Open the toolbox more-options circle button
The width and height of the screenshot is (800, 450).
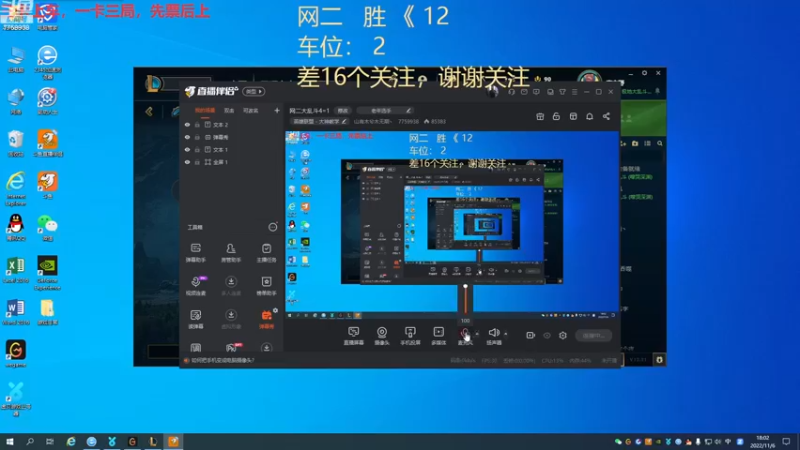coord(273,227)
